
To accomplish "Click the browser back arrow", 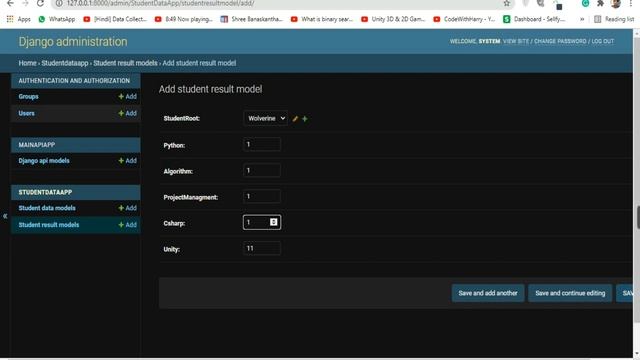I will 10,3.
